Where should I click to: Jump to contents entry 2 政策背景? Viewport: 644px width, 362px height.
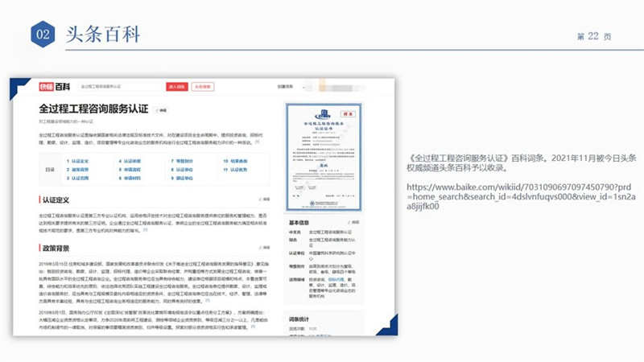click(77, 170)
